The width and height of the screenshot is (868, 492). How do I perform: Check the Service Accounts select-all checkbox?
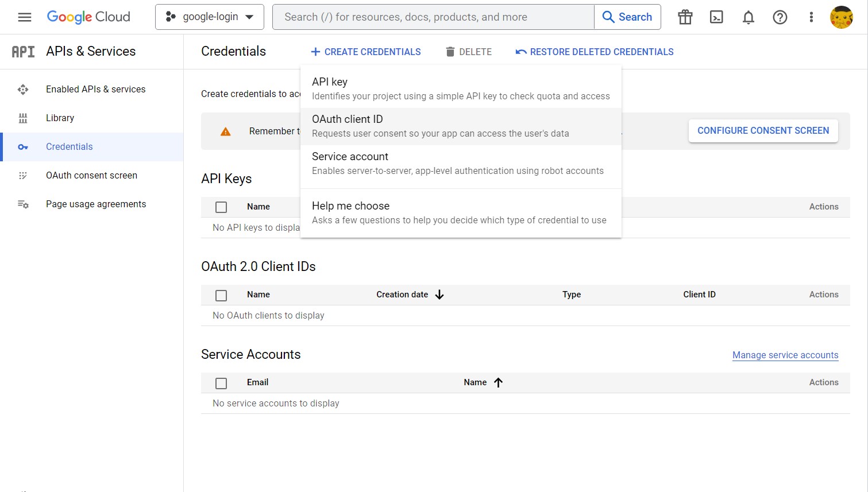tap(221, 383)
